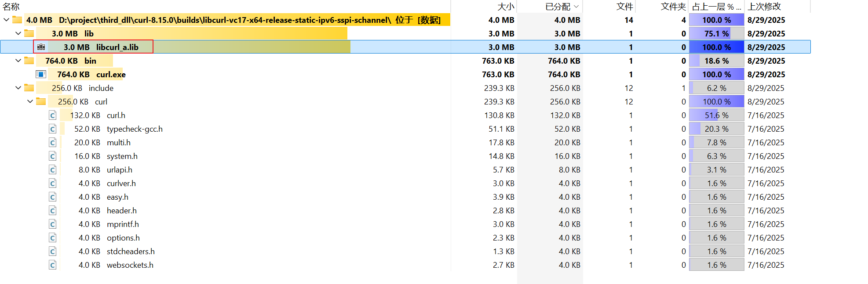Viewport: 868px width, 284px height.
Task: Collapse the include folder node
Action: coord(18,88)
